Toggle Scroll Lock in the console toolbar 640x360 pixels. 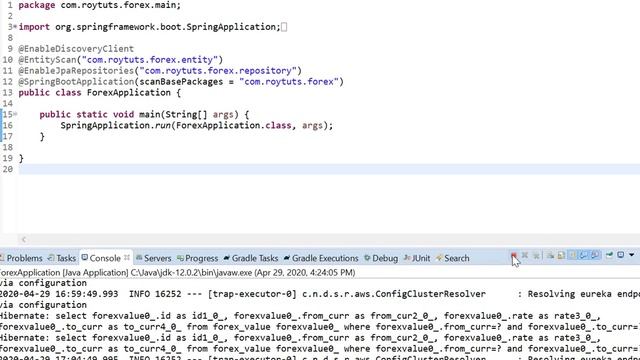[561, 255]
